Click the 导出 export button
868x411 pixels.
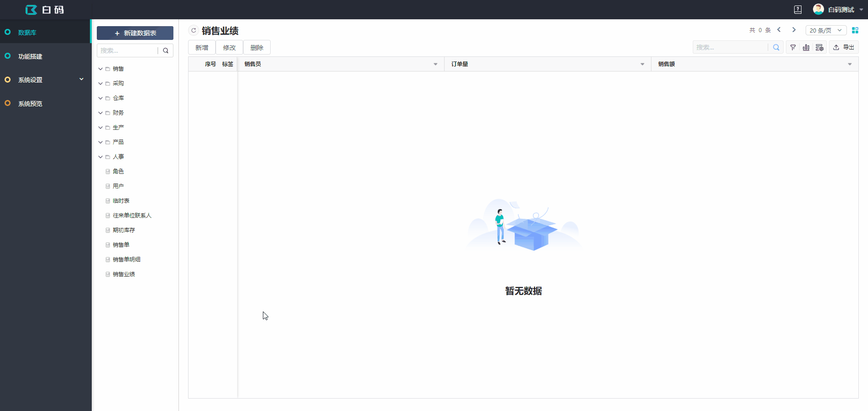click(844, 47)
